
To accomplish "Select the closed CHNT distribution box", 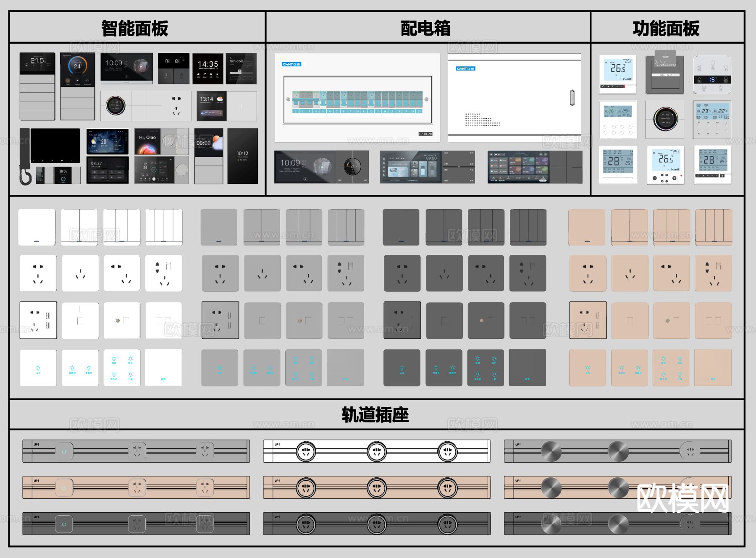I will 514,97.
